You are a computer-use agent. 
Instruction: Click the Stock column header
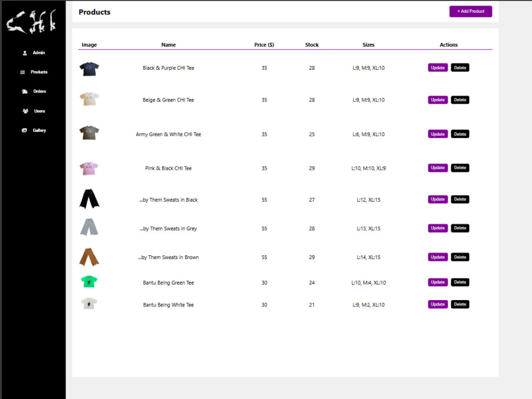[x=312, y=45]
